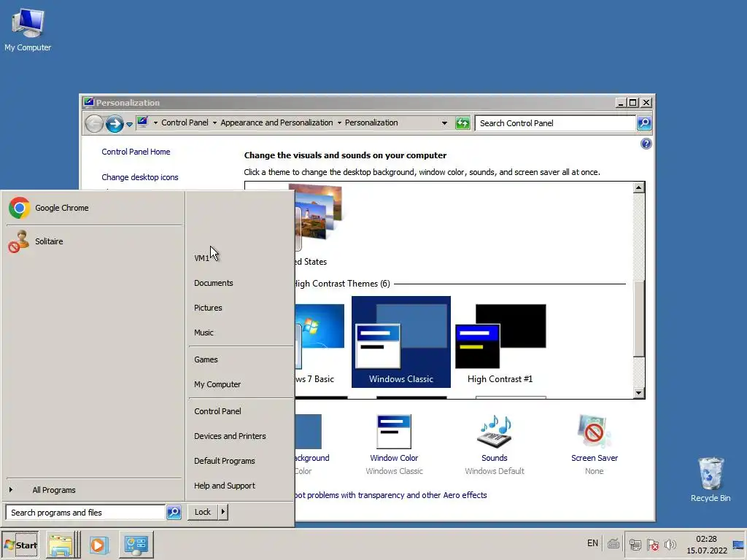Open the Aero effects troubleshooting link

pos(391,495)
